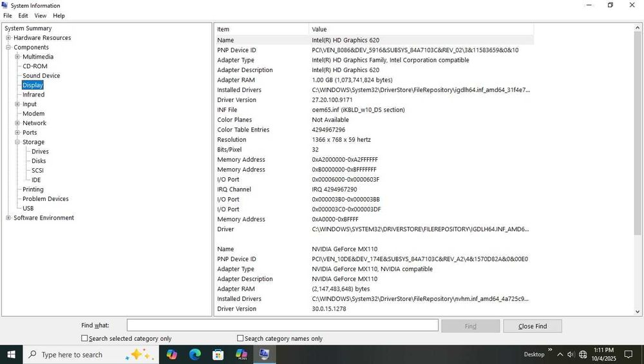Select IDE under Storage
The width and height of the screenshot is (644, 364).
click(x=36, y=180)
